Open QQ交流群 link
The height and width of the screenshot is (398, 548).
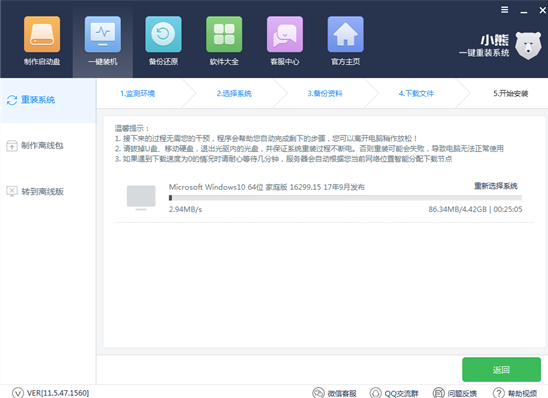click(x=401, y=393)
